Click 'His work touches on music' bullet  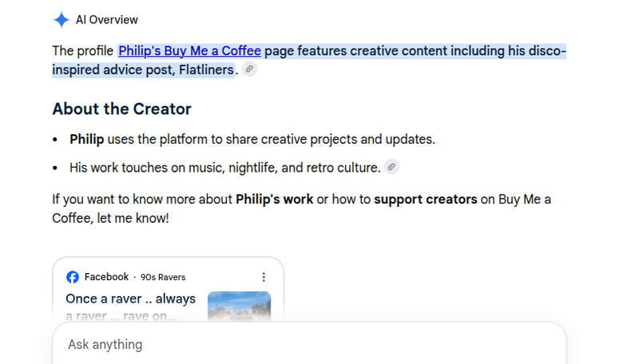[x=225, y=168]
